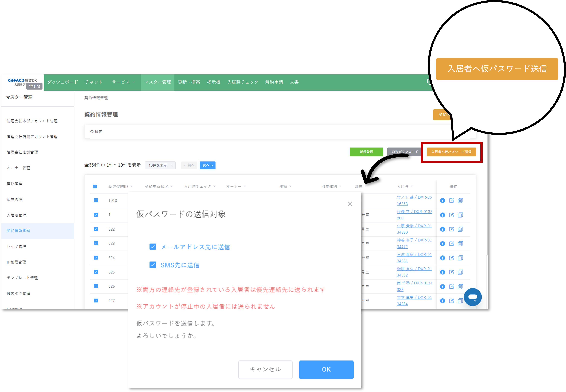Open the duplicate icon on the 榊原 貞久 row
This screenshot has width=566, height=392.
460,272
